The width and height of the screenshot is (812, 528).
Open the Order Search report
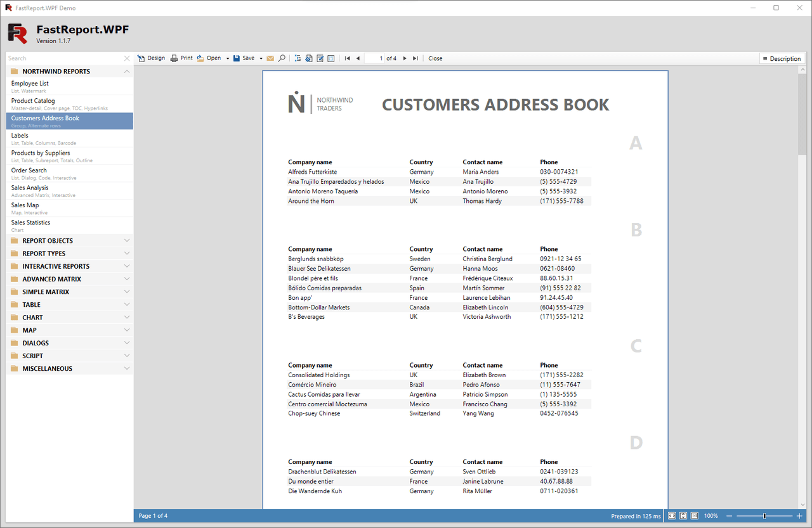coord(70,174)
